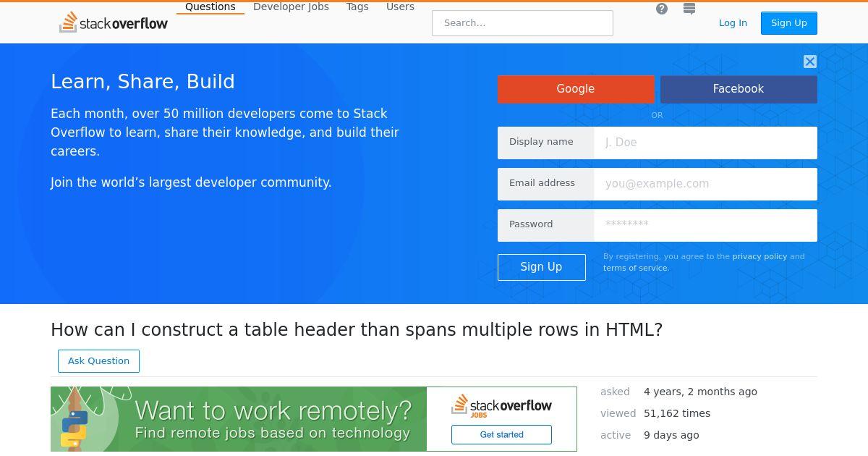Open the terms of service link

(x=635, y=268)
